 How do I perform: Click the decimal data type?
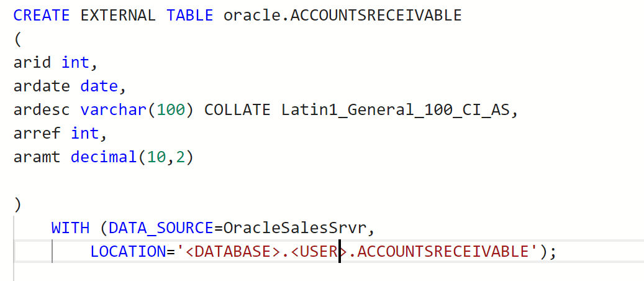[x=104, y=157]
